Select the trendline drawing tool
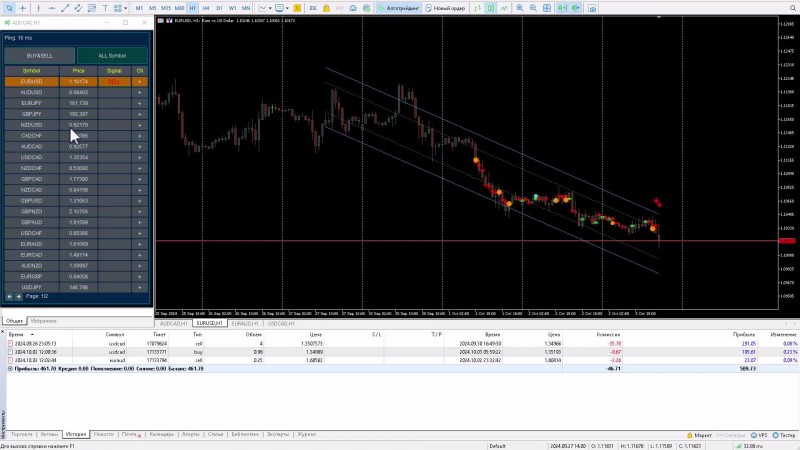The height and width of the screenshot is (450, 800). point(65,8)
